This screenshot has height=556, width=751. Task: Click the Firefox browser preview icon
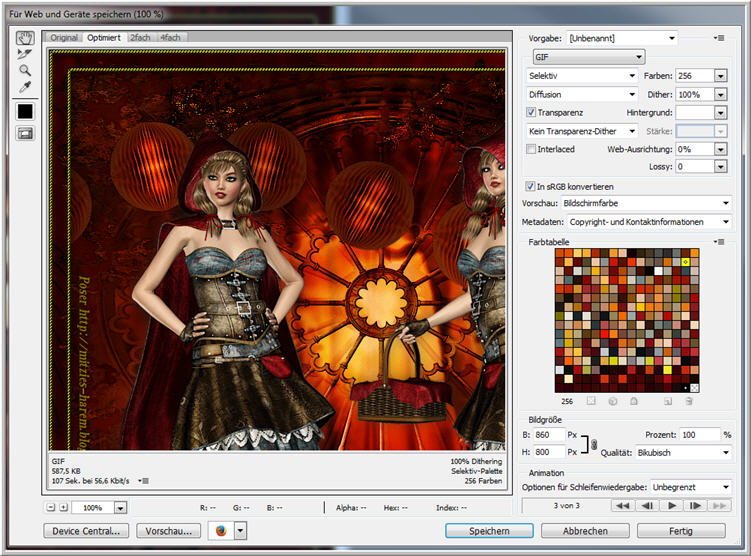[221, 531]
